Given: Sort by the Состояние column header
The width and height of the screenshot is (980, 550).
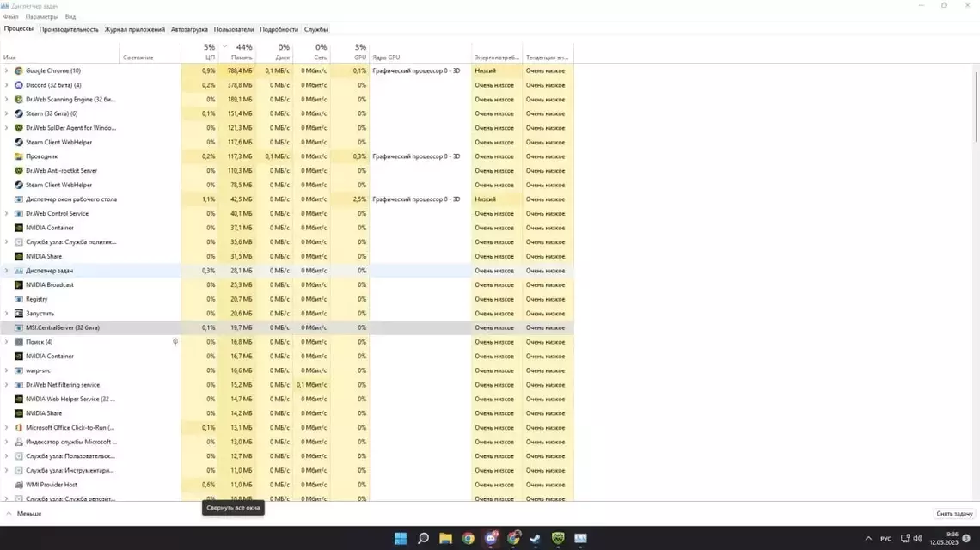Looking at the screenshot, I should pos(150,52).
